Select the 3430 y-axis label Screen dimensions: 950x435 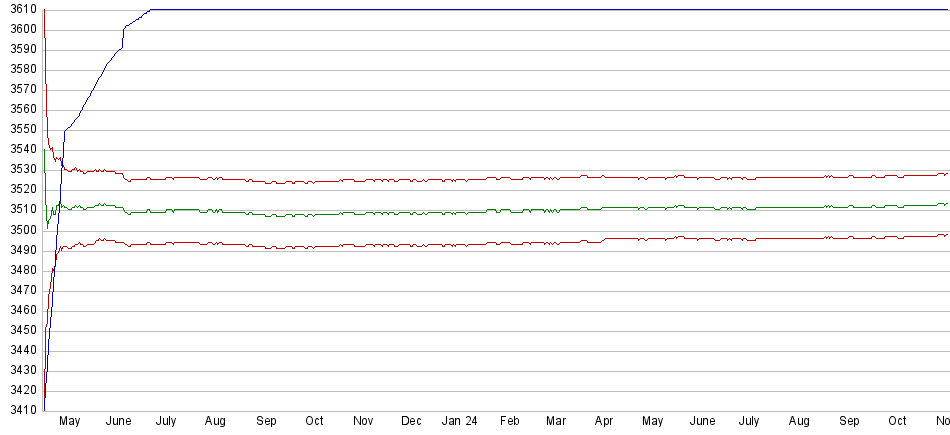coord(20,370)
